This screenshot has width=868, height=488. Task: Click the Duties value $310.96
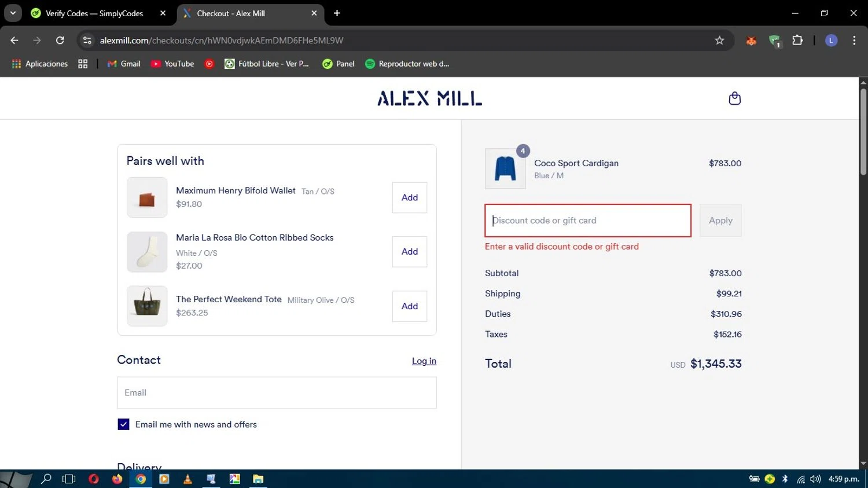click(726, 314)
